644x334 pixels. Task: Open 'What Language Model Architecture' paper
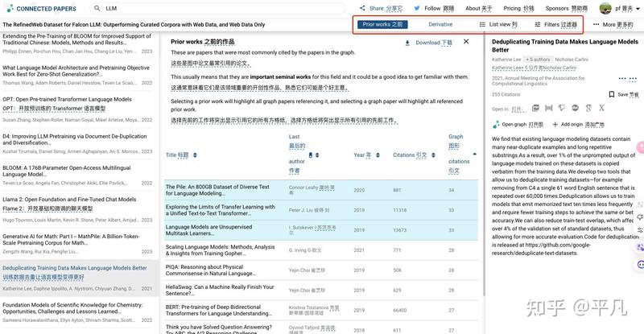(x=76, y=71)
